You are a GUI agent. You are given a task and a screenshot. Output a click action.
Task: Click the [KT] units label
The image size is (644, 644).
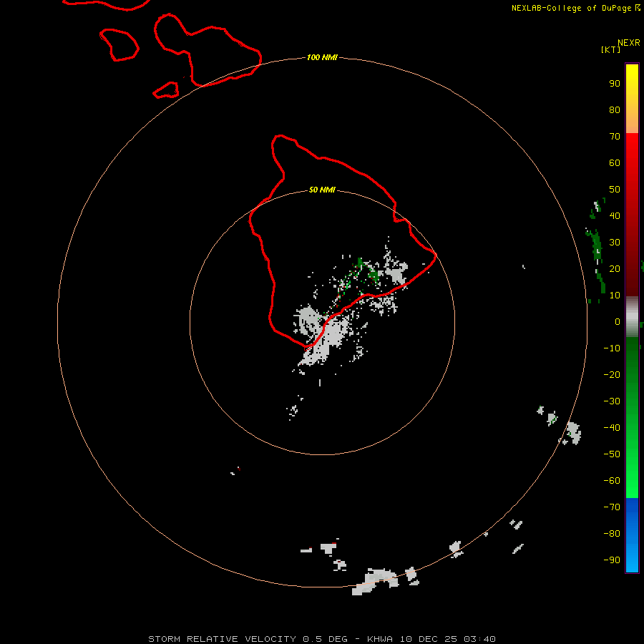pyautogui.click(x=610, y=49)
